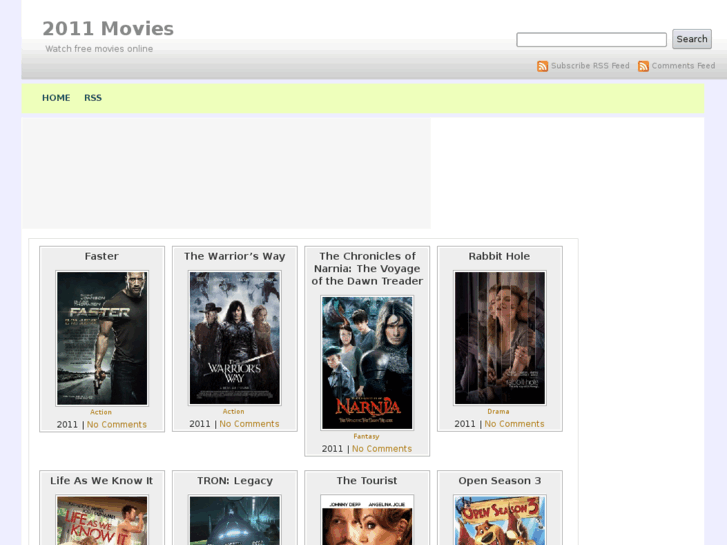Open the Drama genre link
727x545 pixels.
tap(498, 411)
